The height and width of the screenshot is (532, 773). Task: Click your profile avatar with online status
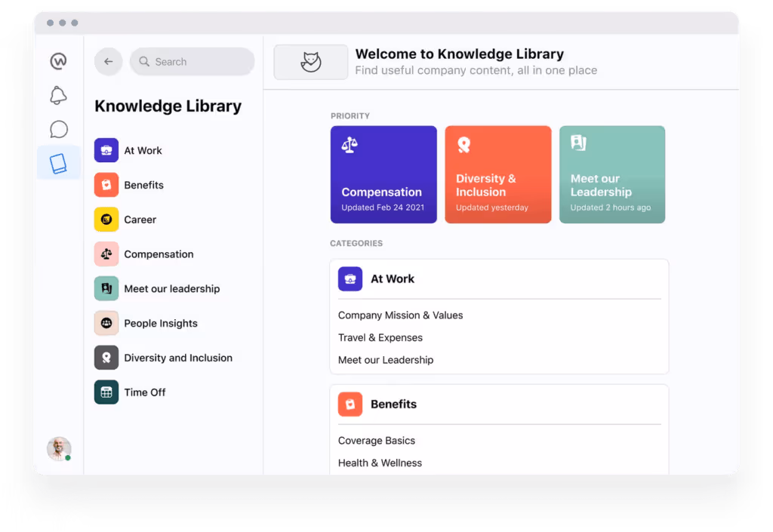tap(58, 448)
